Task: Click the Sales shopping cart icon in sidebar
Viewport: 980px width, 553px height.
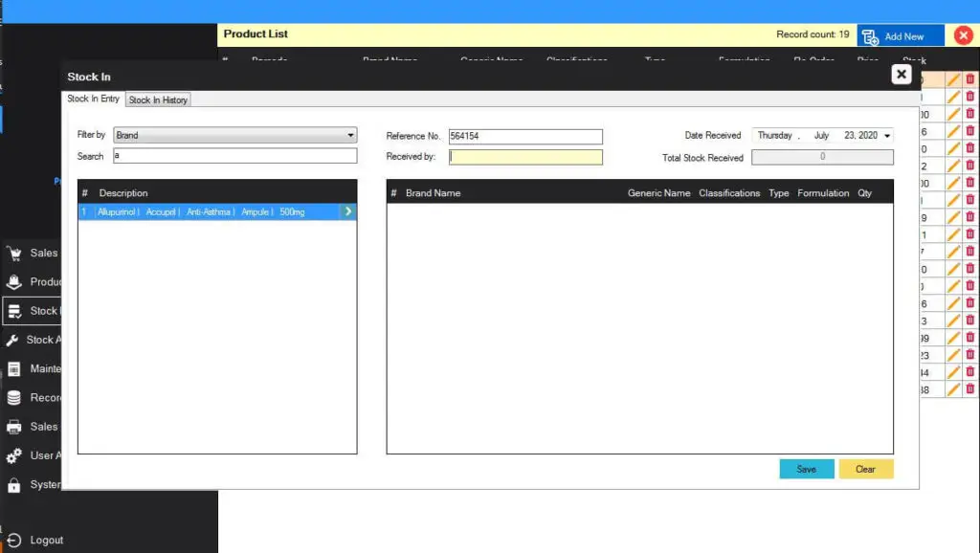Action: [x=14, y=254]
